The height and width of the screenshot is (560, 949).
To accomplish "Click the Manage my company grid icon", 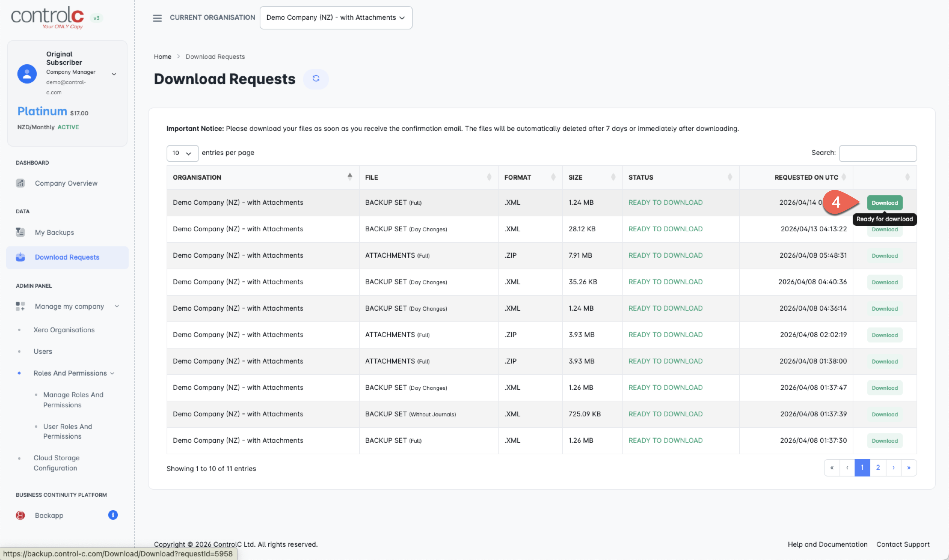I will coord(20,306).
